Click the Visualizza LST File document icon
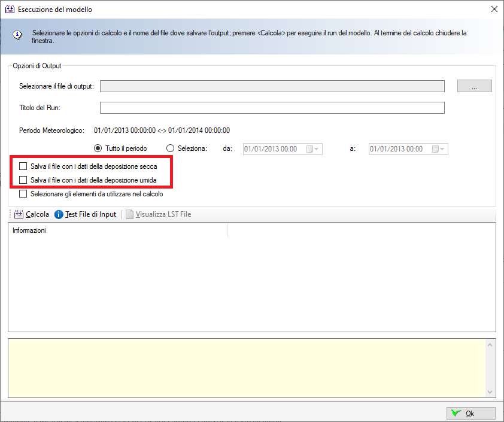 coord(129,214)
